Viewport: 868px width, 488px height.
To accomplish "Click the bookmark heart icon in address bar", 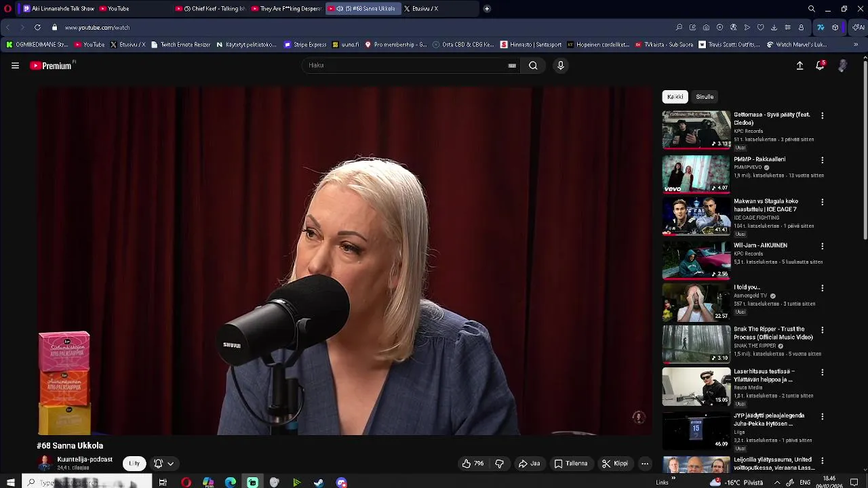I will tap(760, 28).
